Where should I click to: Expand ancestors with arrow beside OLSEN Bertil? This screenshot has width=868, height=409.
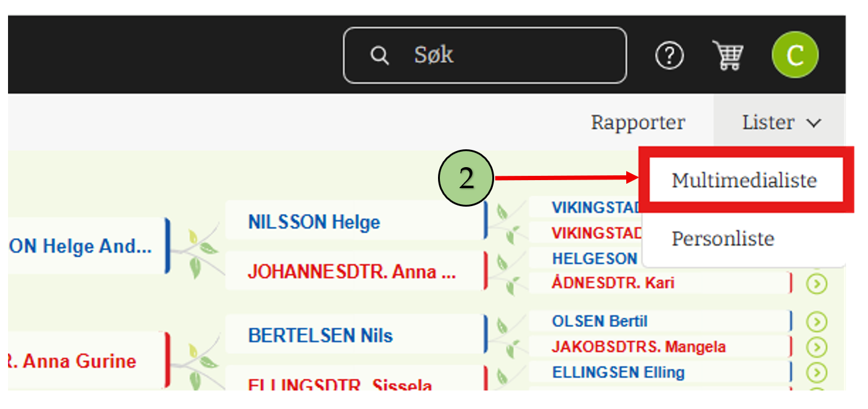pos(816,321)
